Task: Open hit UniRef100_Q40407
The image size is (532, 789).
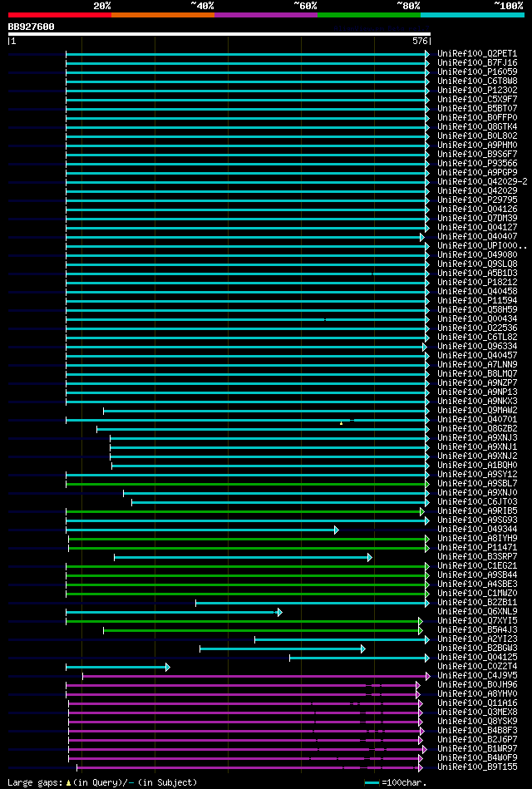Action: (x=477, y=237)
